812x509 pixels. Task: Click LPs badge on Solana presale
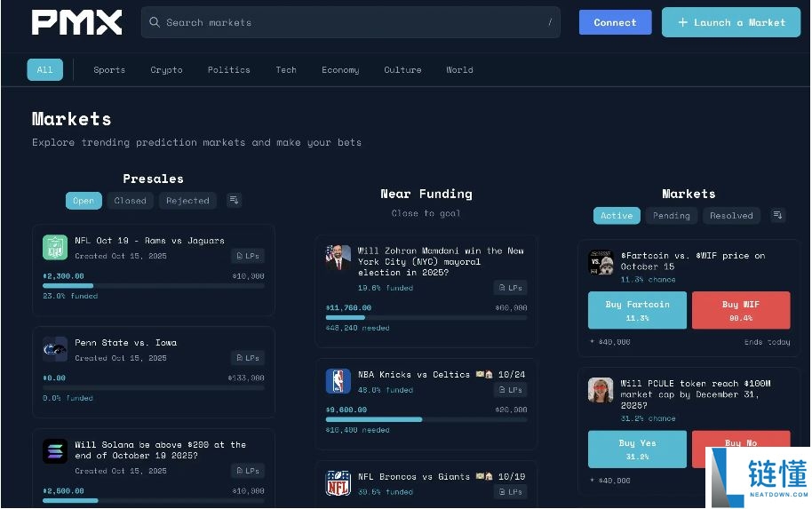248,471
